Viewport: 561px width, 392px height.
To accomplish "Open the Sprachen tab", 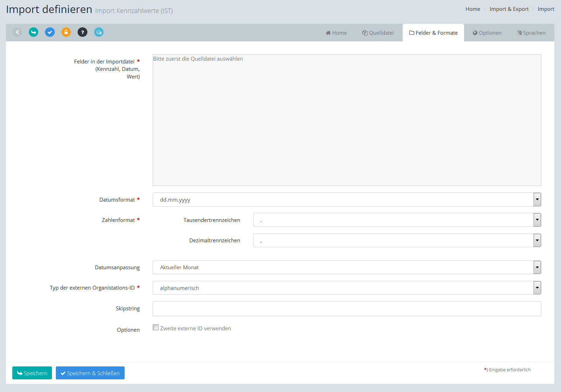I will click(x=531, y=33).
